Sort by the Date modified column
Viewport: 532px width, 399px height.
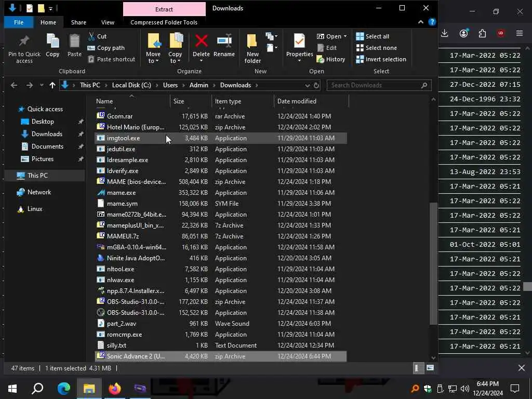coord(311,101)
